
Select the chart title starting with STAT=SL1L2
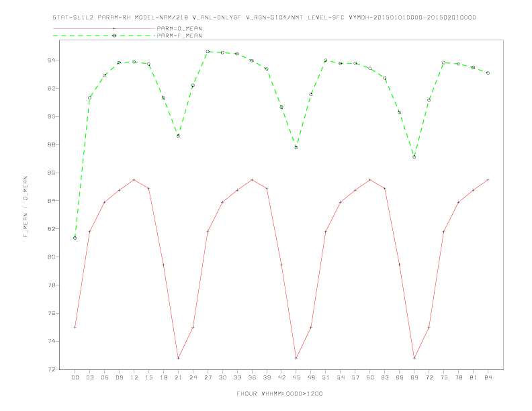click(264, 17)
